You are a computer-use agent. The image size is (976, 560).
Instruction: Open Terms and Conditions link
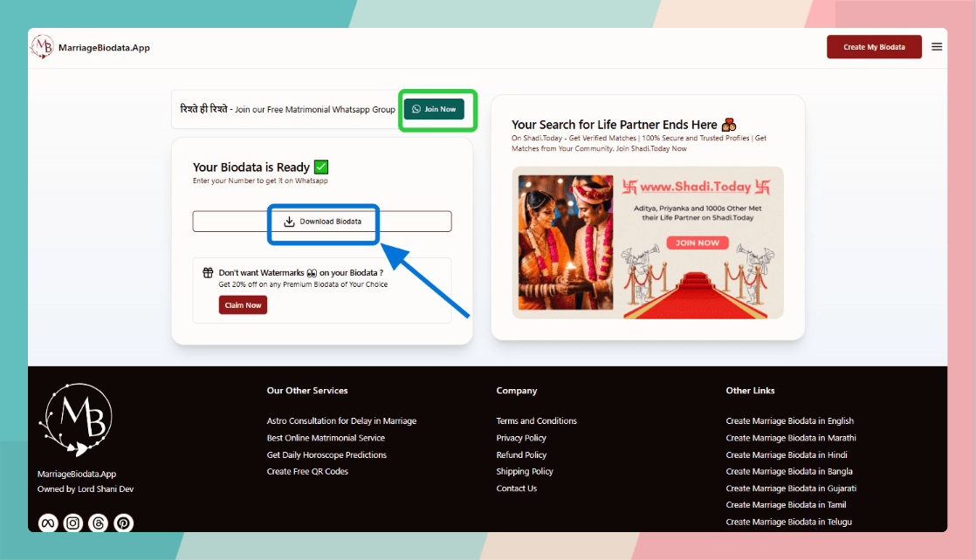[x=537, y=420]
